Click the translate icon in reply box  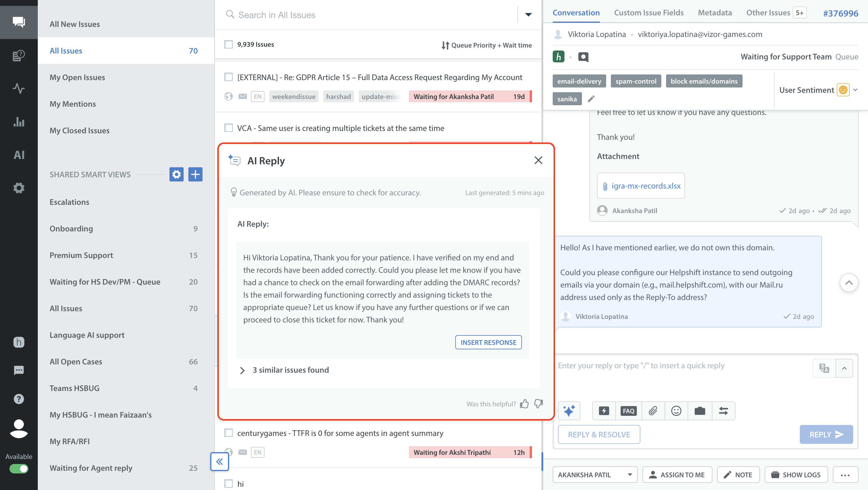[824, 368]
